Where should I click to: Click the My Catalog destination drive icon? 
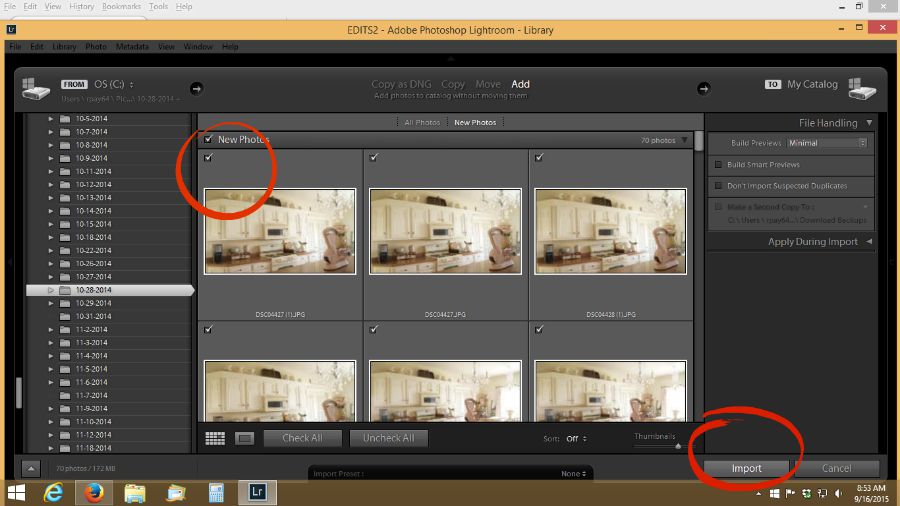[862, 89]
